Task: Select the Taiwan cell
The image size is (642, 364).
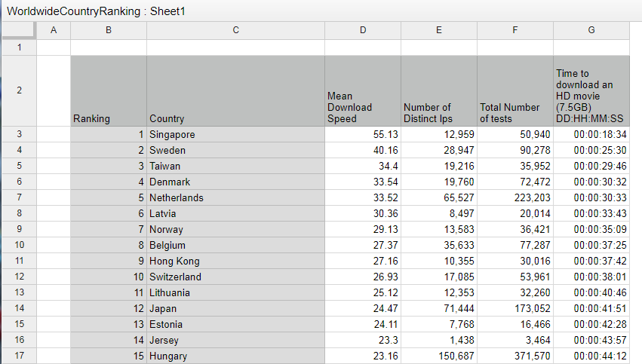Action: (x=236, y=166)
